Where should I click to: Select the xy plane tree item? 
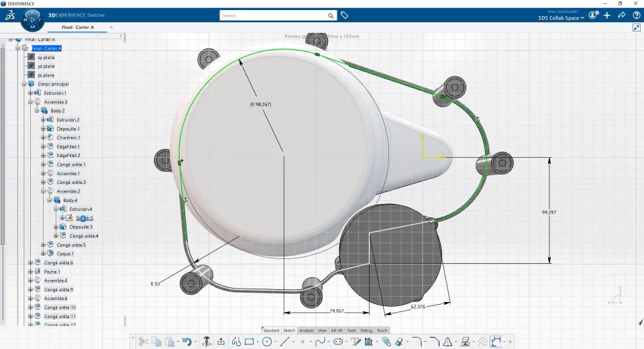[46, 58]
